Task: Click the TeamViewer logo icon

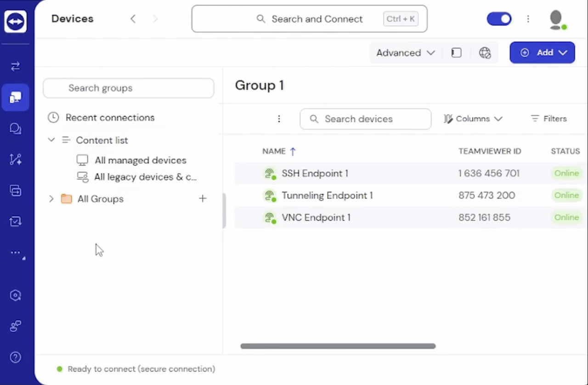Action: click(15, 22)
